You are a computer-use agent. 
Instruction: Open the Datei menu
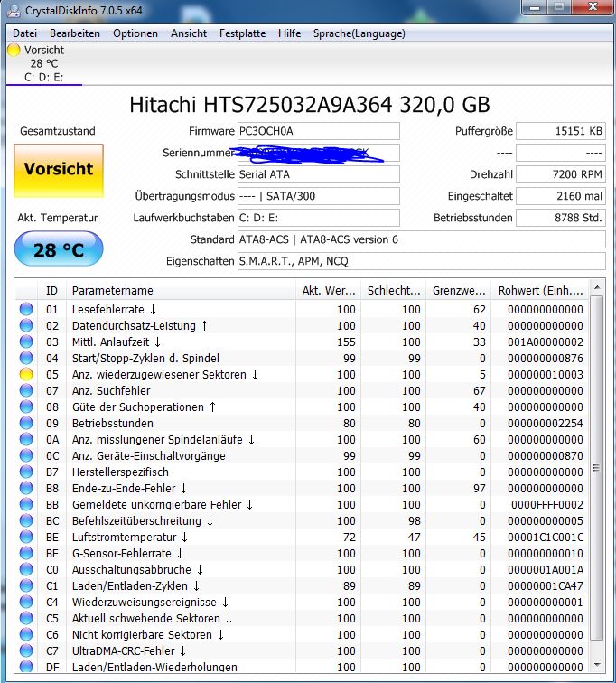[24, 33]
